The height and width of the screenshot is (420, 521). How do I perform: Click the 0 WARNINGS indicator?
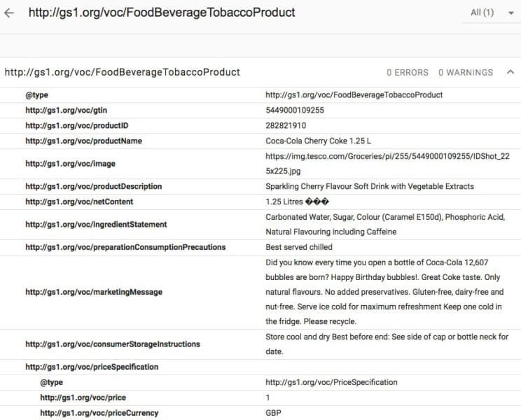465,72
